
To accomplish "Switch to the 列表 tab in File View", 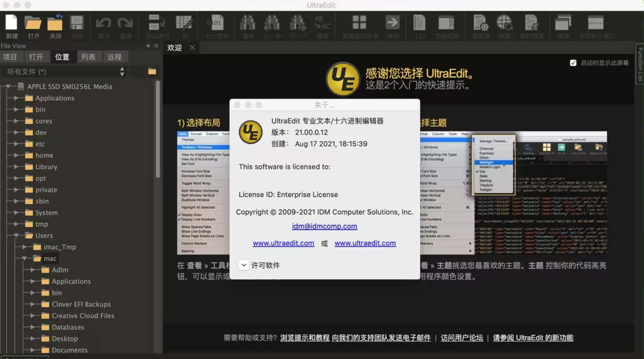I will pyautogui.click(x=88, y=57).
